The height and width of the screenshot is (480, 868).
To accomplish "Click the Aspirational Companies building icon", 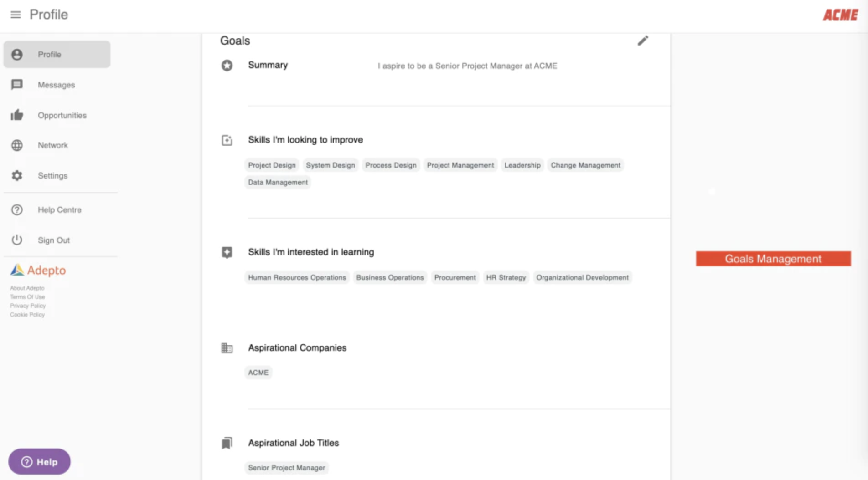I will click(227, 348).
